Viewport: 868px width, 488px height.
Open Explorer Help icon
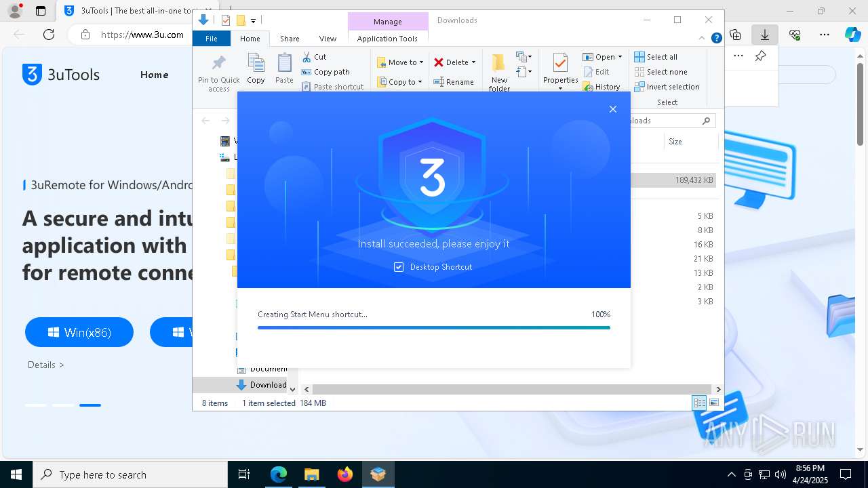click(x=716, y=38)
